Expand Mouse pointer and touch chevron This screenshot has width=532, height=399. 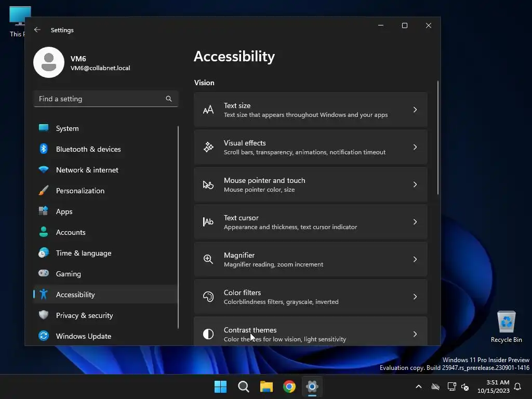point(415,184)
